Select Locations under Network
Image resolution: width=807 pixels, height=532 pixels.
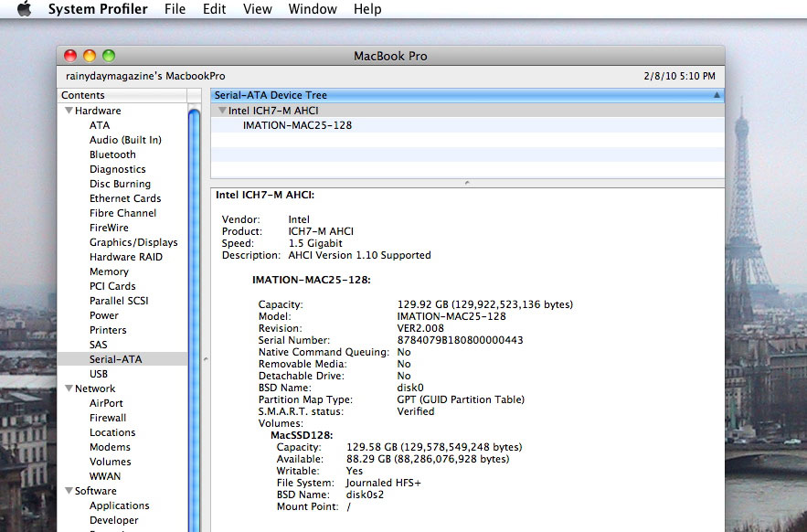112,432
